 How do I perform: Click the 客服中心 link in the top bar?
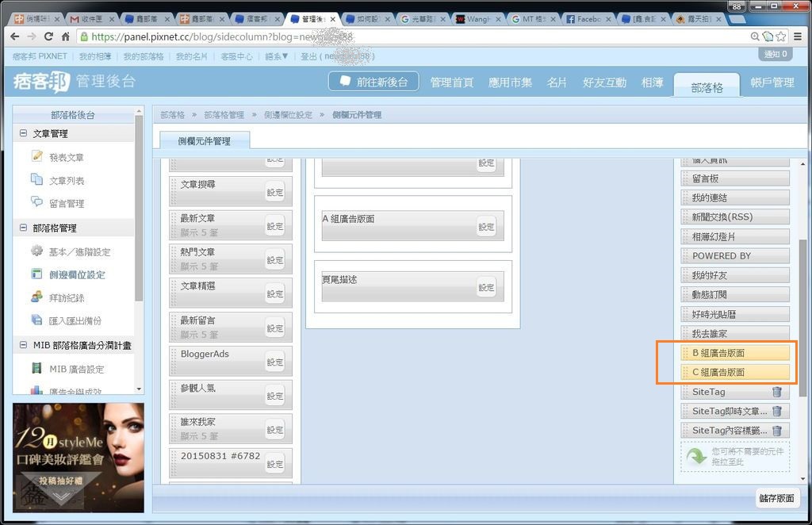tap(236, 56)
